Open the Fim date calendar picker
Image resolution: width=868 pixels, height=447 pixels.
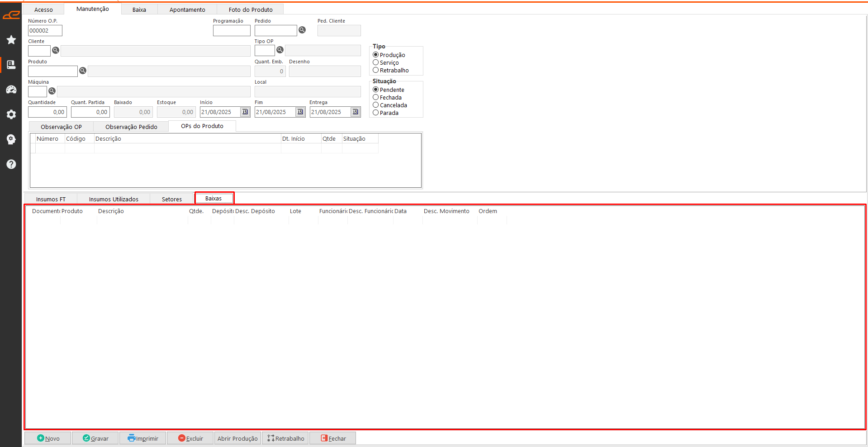pyautogui.click(x=300, y=112)
